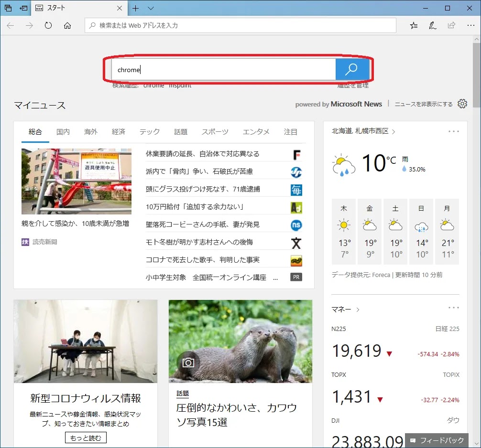
Task: Select Monday 月 forecast column
Action: [447, 231]
